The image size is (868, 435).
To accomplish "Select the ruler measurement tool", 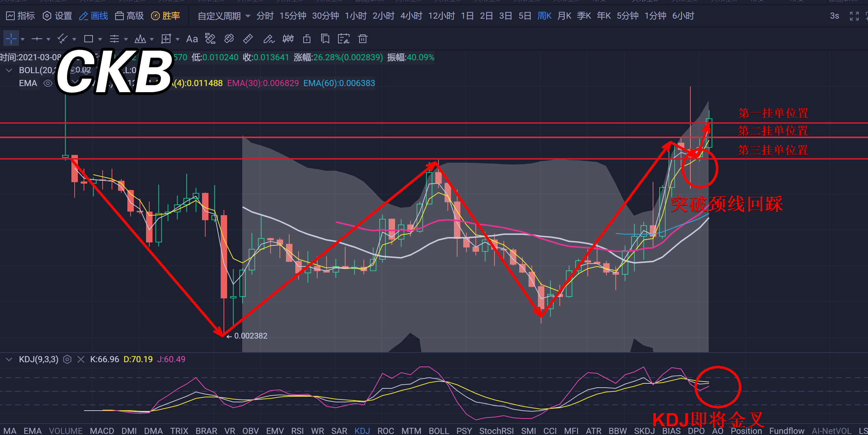I will 248,39.
